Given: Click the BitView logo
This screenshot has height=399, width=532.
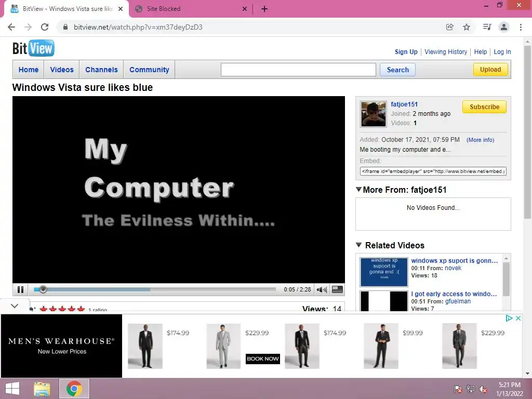Looking at the screenshot, I should 33,48.
